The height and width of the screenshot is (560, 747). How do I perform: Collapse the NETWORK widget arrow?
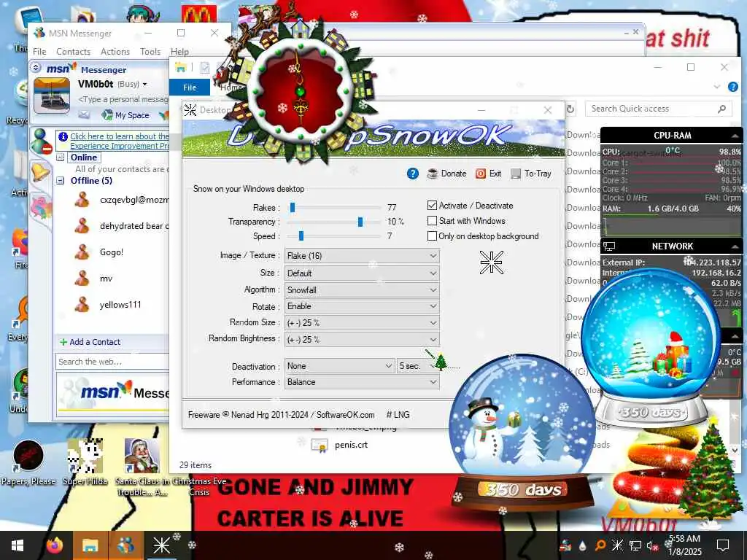coord(735,246)
